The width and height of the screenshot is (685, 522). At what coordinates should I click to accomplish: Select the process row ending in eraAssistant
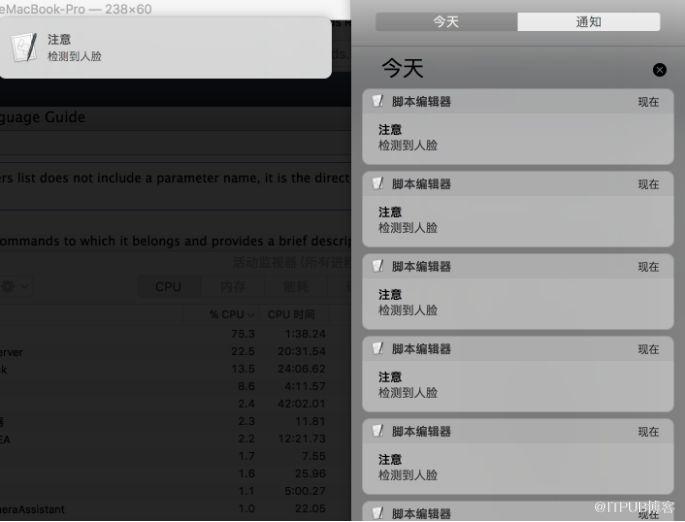click(x=175, y=509)
